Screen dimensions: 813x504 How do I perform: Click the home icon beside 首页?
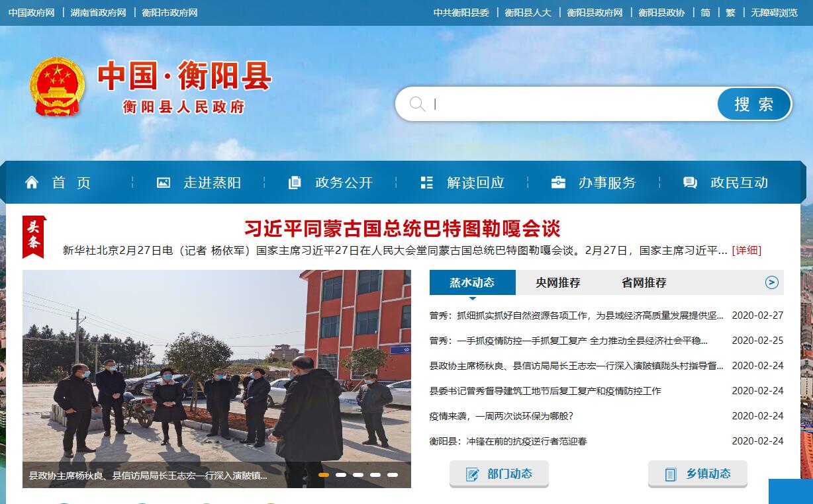(32, 183)
